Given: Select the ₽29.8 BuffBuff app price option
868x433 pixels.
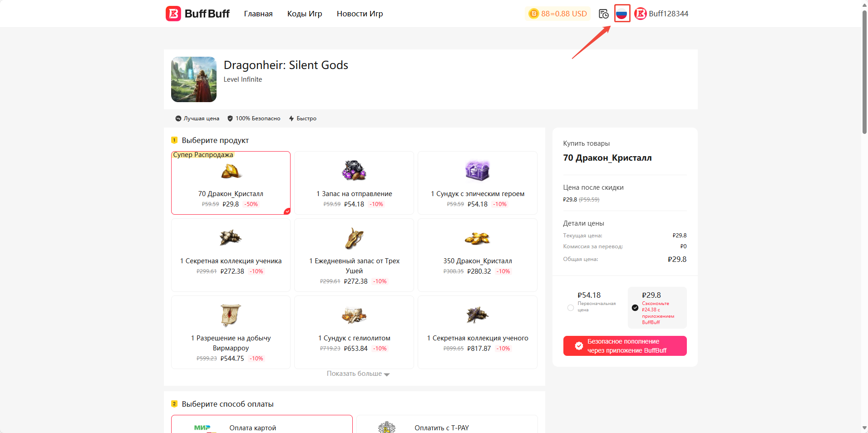Looking at the screenshot, I should pyautogui.click(x=635, y=308).
